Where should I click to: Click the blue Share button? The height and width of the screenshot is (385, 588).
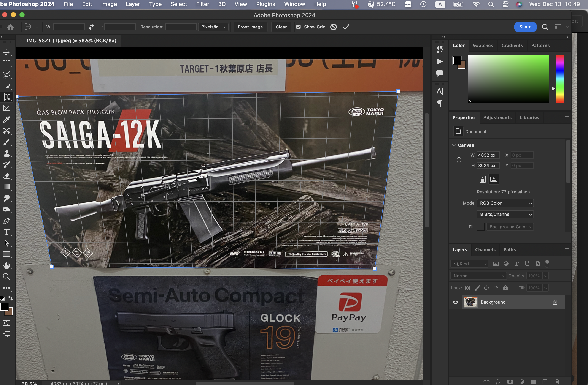click(x=525, y=27)
